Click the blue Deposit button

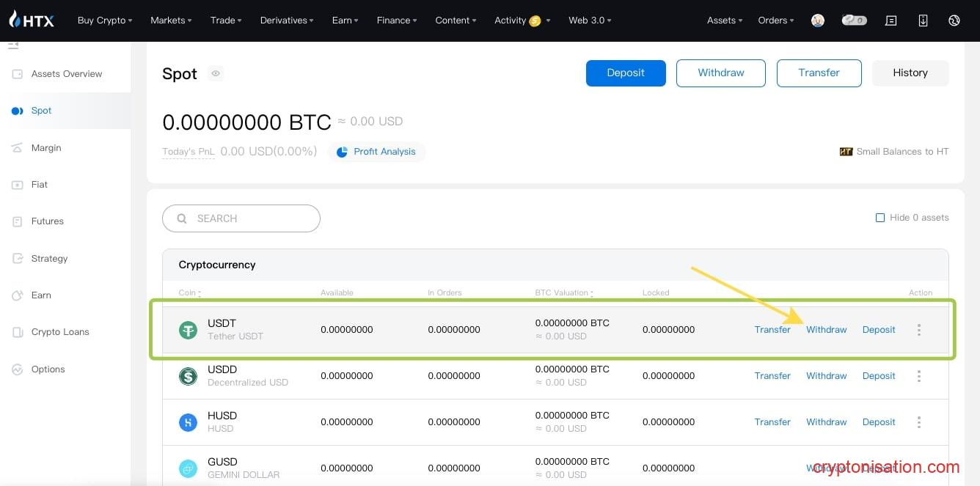626,73
